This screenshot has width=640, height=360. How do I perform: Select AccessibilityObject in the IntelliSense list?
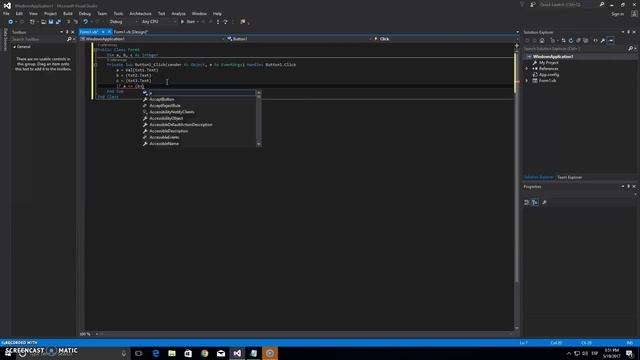pyautogui.click(x=166, y=118)
